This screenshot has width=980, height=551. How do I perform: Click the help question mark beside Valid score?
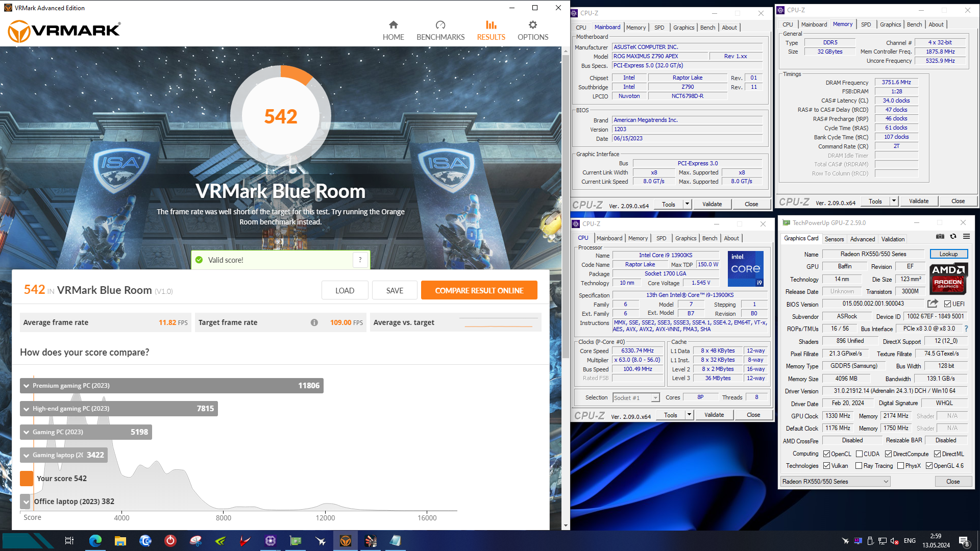[360, 260]
